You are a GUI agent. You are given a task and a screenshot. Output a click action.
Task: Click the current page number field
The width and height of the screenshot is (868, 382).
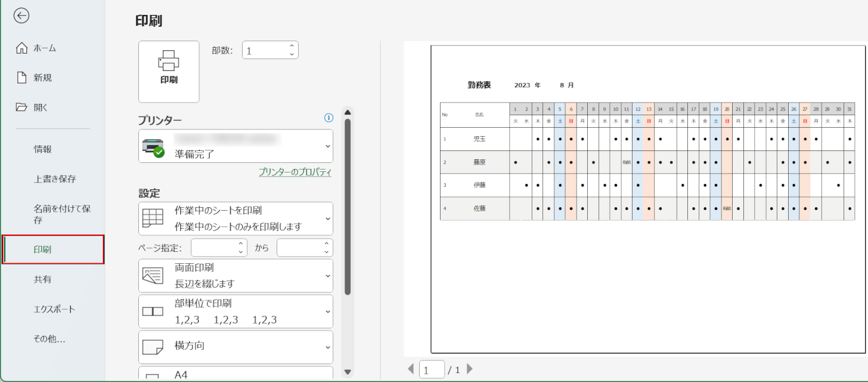tap(432, 369)
